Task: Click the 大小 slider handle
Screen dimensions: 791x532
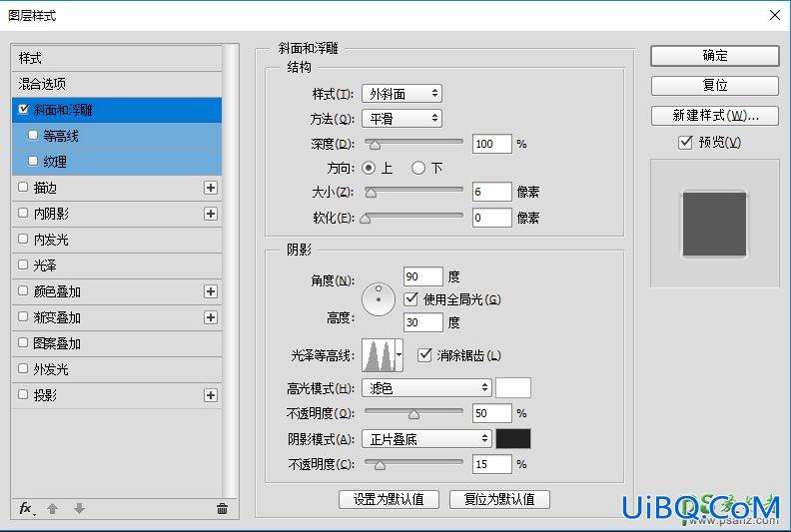Action: coord(371,193)
